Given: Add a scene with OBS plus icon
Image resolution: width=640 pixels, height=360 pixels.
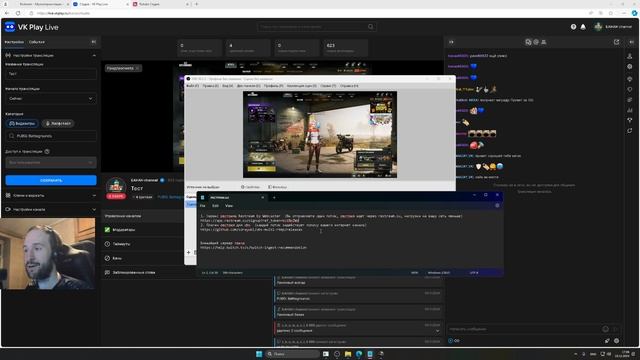Looking at the screenshot, I should click(189, 253).
